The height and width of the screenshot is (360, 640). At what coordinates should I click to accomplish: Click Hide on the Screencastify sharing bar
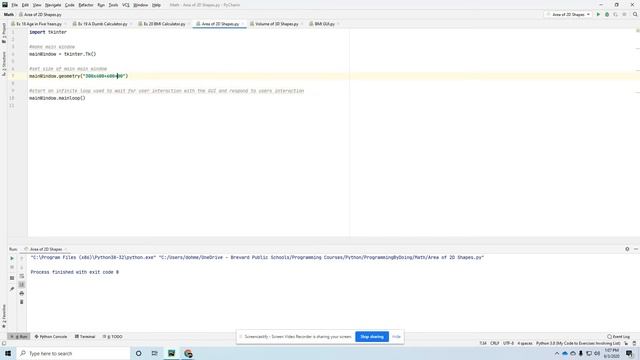pyautogui.click(x=396, y=337)
